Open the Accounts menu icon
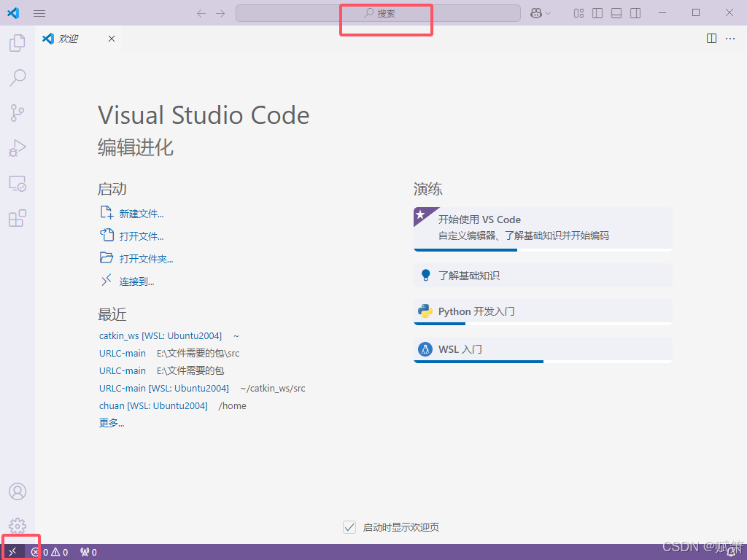The image size is (747, 560). 18,491
